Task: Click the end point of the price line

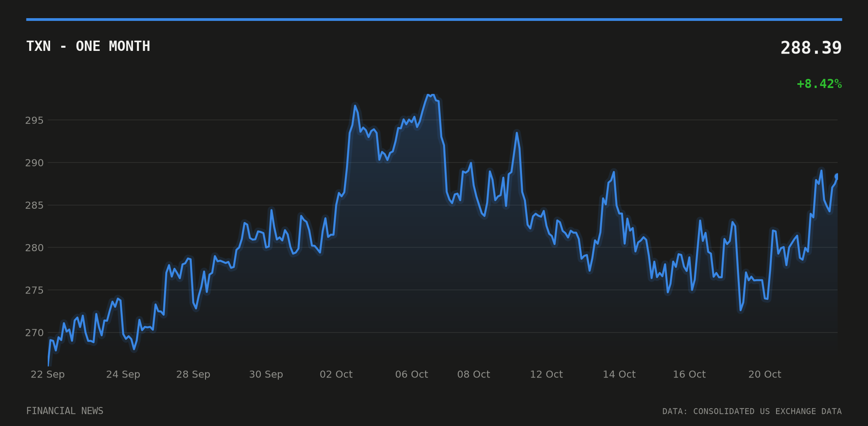Action: pyautogui.click(x=837, y=176)
